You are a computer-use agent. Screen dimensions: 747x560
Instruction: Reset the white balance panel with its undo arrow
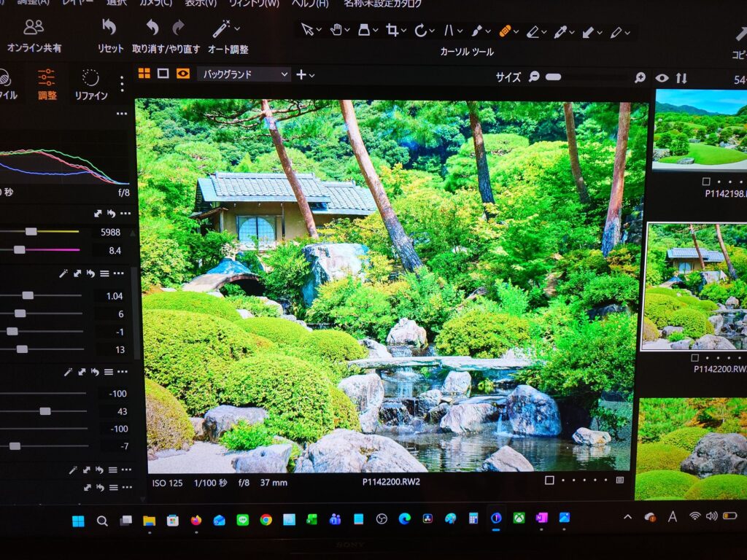coord(111,214)
